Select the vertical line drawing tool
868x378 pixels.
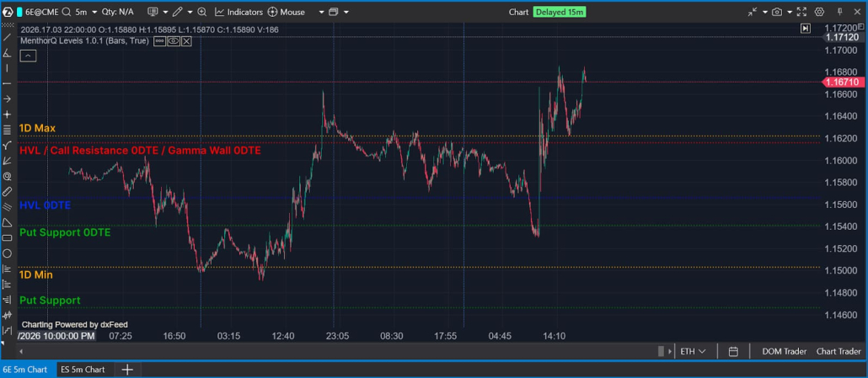pyautogui.click(x=8, y=68)
